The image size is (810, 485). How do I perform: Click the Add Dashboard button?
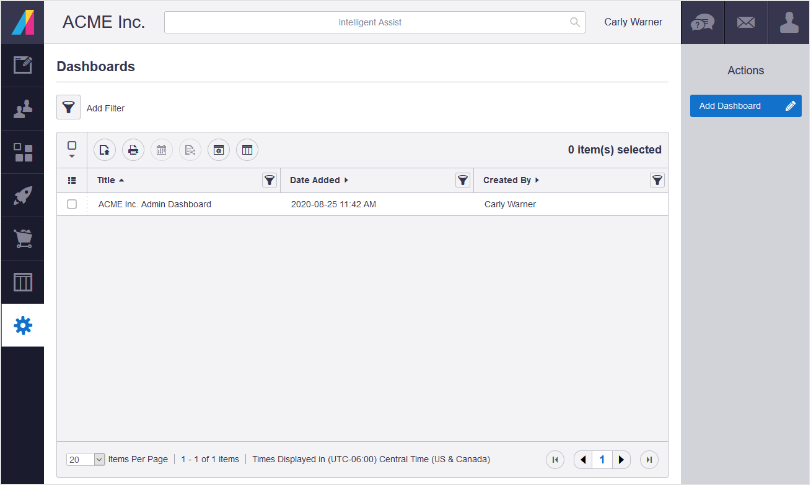(745, 106)
